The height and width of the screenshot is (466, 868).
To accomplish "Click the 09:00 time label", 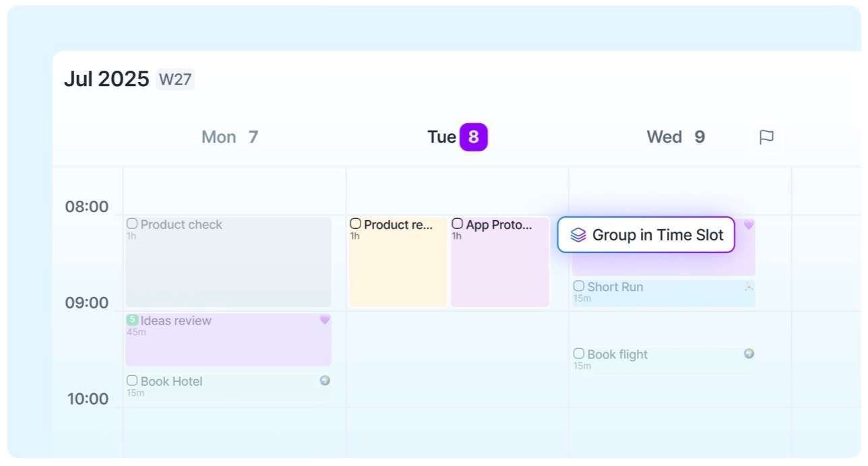I will (x=87, y=303).
